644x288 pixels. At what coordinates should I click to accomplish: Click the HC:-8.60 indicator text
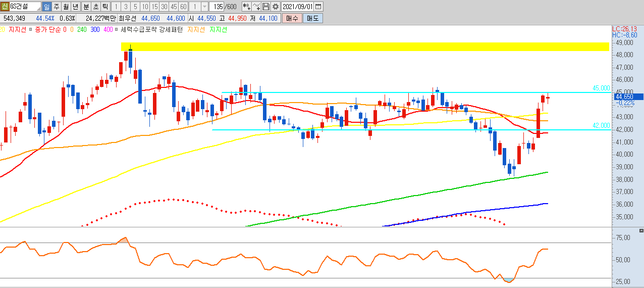(624, 35)
